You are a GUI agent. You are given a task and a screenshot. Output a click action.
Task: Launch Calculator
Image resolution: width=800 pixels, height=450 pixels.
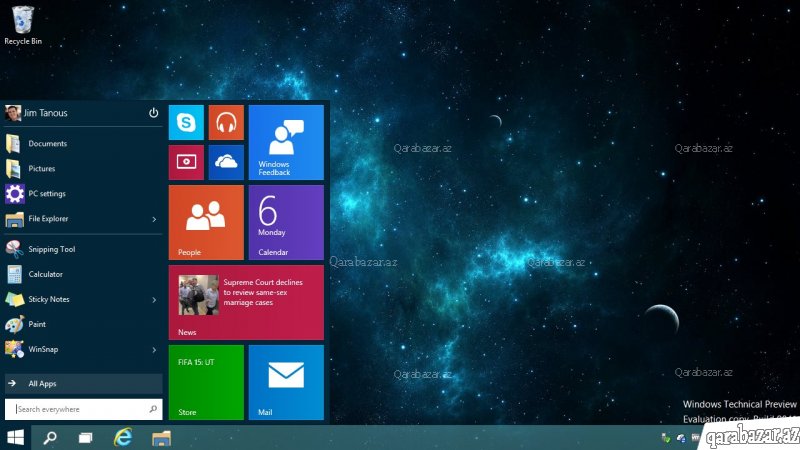coord(83,274)
